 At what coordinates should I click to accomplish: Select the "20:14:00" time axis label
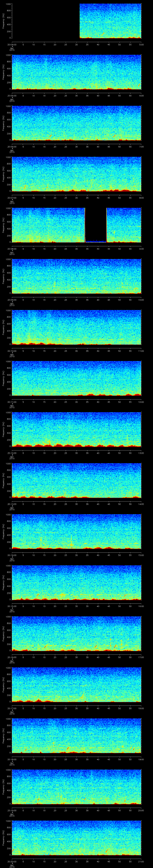click(x=12, y=555)
